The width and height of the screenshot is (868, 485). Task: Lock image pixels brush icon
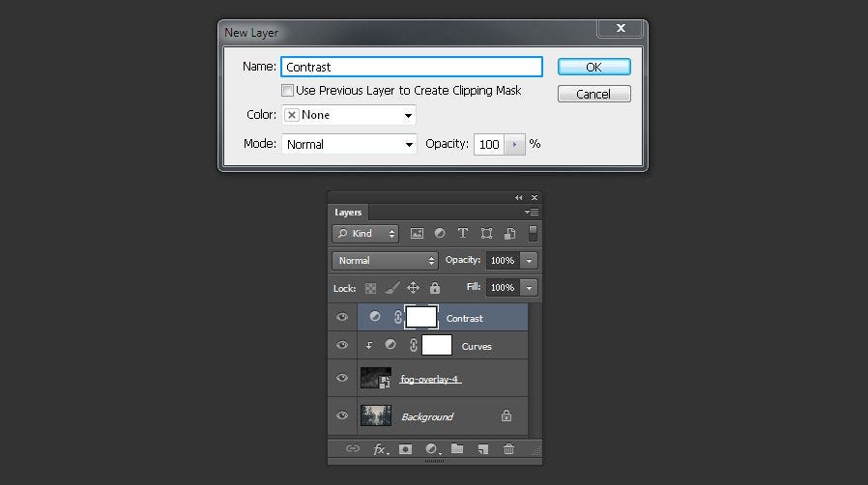(x=391, y=288)
